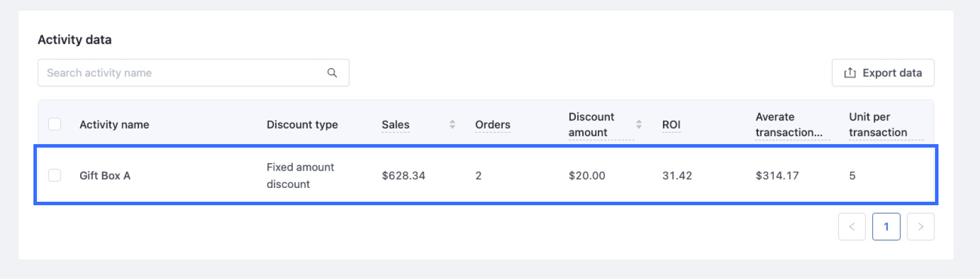Image resolution: width=980 pixels, height=279 pixels.
Task: Click the ROI column header
Action: pyautogui.click(x=671, y=125)
